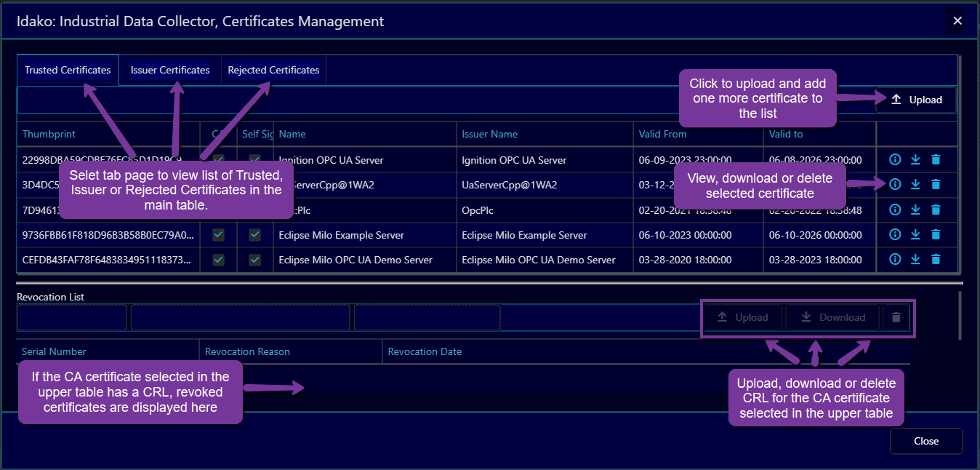Viewport: 980px width, 470px height.
Task: Delete the Ignition OPC UA Server certificate
Action: pyautogui.click(x=936, y=159)
